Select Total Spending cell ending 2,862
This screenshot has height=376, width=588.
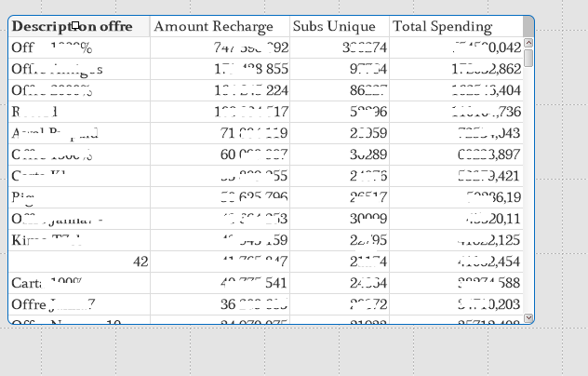455,69
